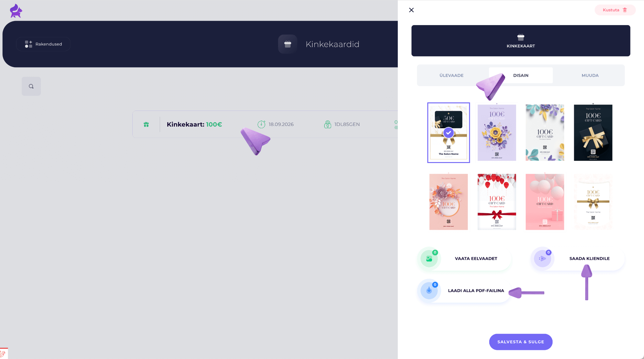Switch to the Muuda tab
The image size is (644, 359).
[x=590, y=75]
